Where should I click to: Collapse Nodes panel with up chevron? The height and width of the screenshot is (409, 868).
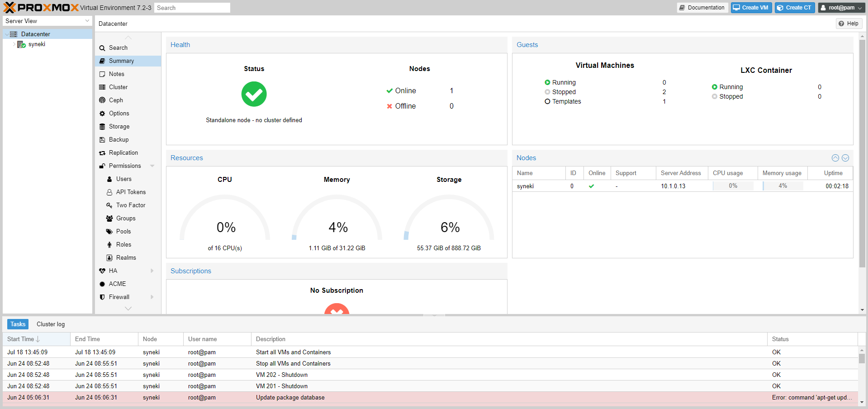pyautogui.click(x=835, y=158)
